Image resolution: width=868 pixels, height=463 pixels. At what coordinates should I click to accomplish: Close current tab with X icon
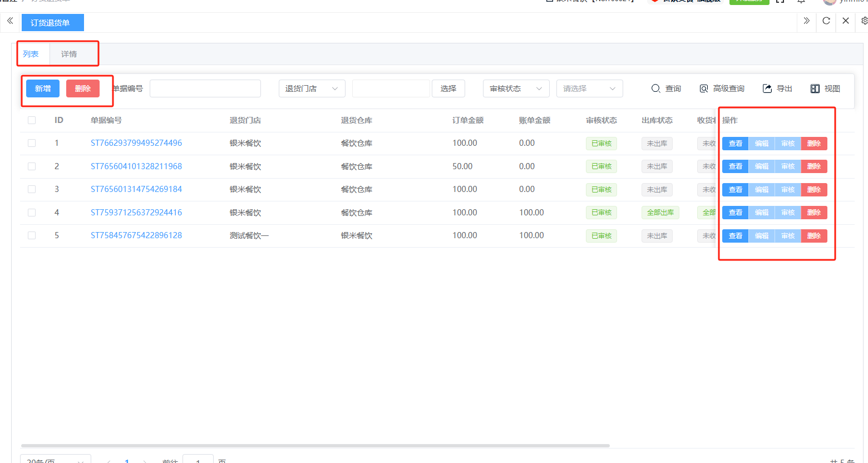(846, 21)
